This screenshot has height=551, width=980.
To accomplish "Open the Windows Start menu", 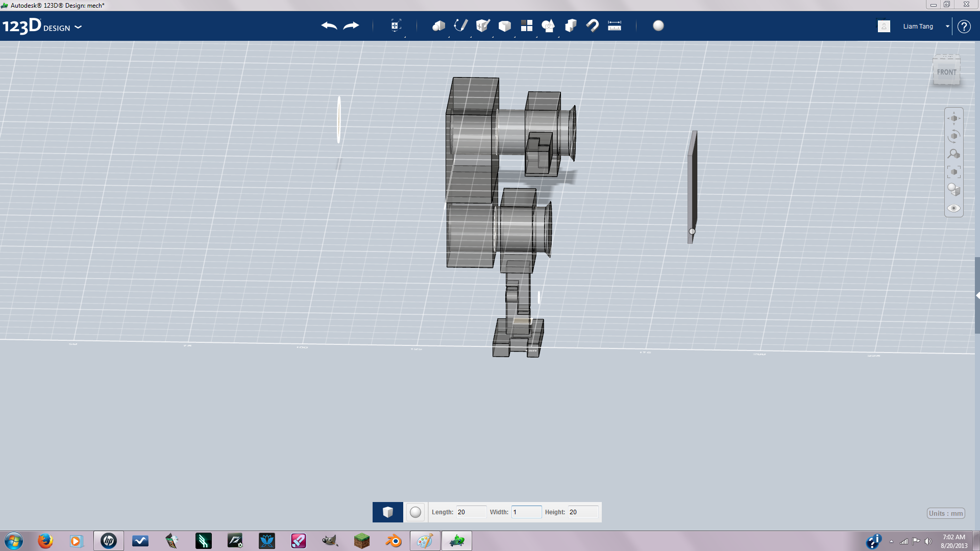I will [14, 541].
